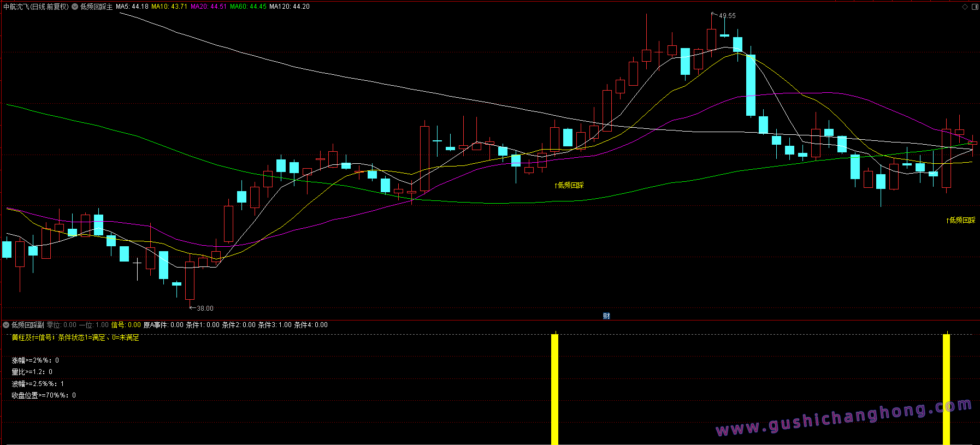Click the 零位: 0.00 value
The width and height of the screenshot is (980, 445).
pyautogui.click(x=62, y=325)
